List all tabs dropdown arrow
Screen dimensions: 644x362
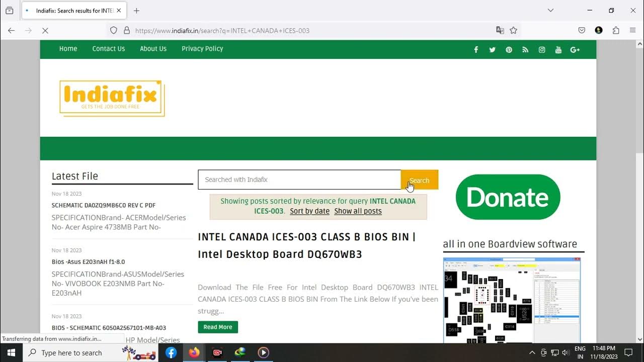(550, 10)
